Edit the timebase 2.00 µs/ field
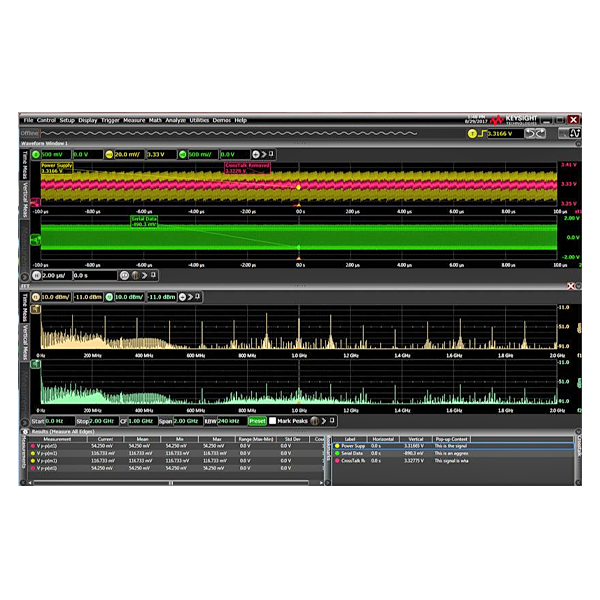The image size is (600, 600). pyautogui.click(x=57, y=276)
